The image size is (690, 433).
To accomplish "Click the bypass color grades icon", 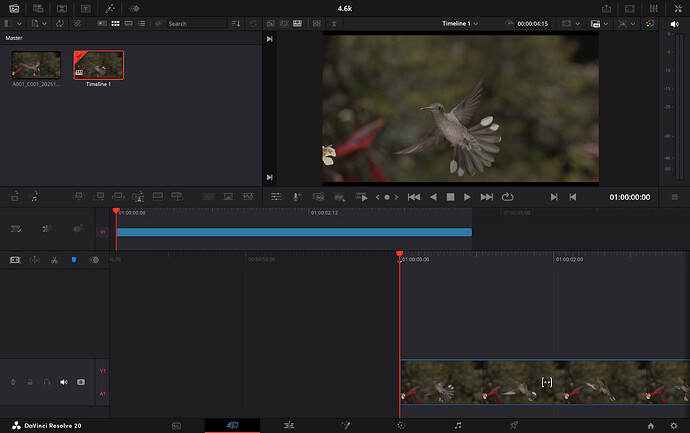I will click(x=650, y=23).
